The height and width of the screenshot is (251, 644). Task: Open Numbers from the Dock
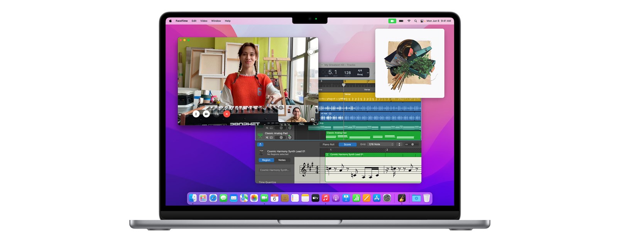pyautogui.click(x=356, y=198)
